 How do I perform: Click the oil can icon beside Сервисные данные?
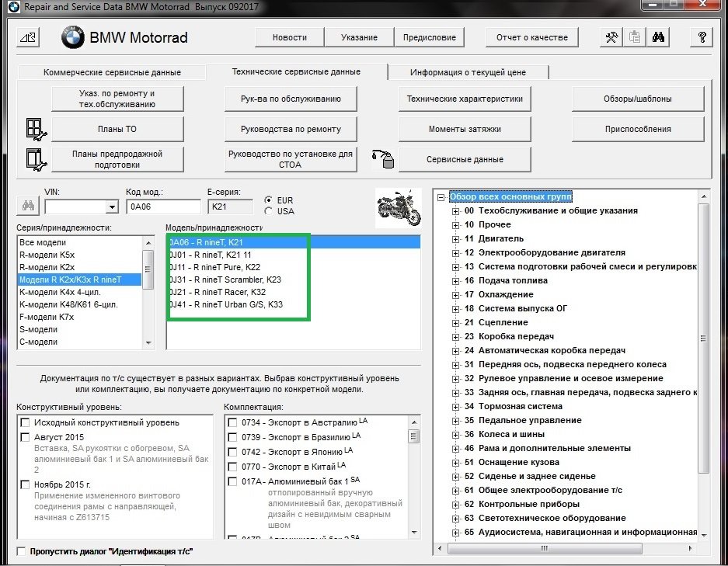(x=384, y=159)
